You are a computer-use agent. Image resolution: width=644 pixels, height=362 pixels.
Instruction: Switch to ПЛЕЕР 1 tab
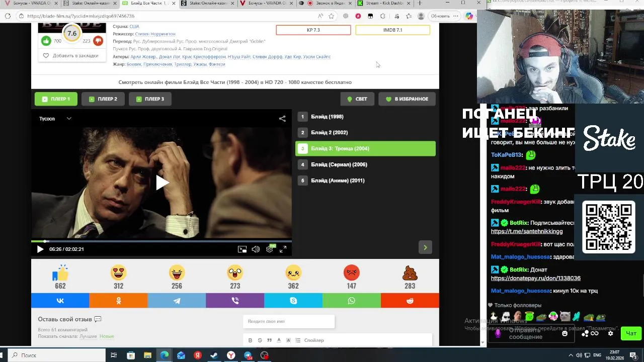click(56, 99)
